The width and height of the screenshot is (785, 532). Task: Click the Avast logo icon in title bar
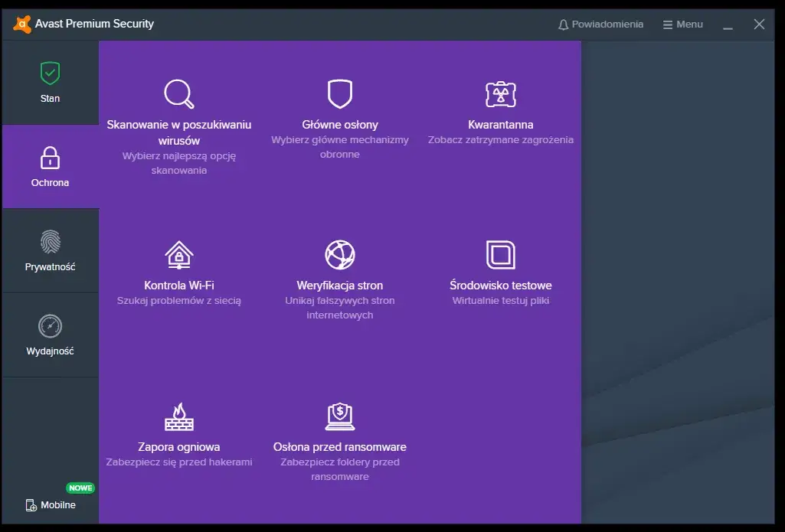point(22,24)
